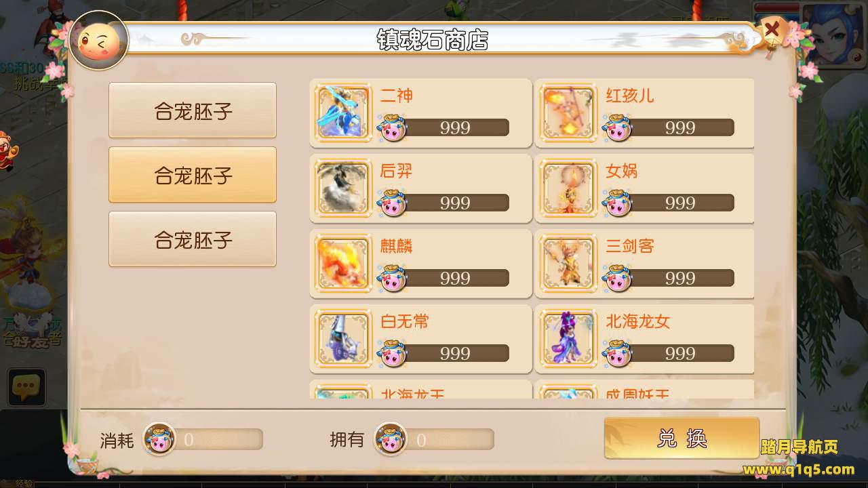Click the 兑换 exchange button
868x488 pixels.
pos(682,439)
